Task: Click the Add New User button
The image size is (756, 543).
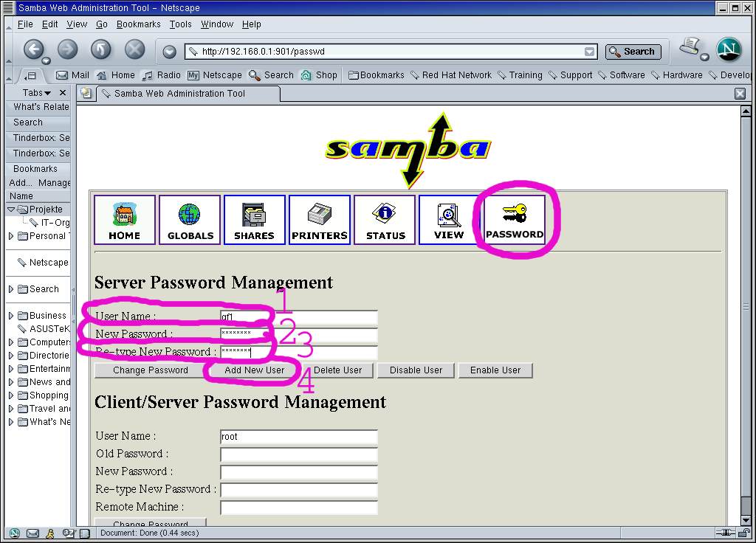Action: (254, 370)
